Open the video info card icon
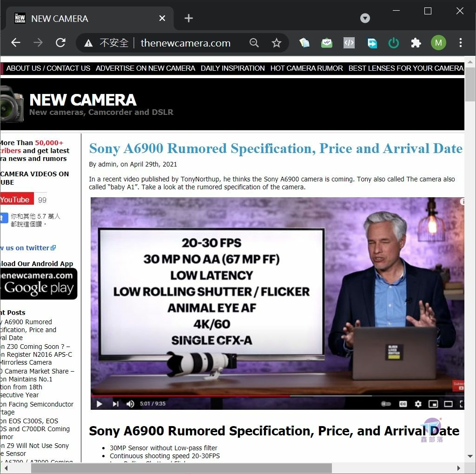This screenshot has width=476, height=474. tap(462, 201)
